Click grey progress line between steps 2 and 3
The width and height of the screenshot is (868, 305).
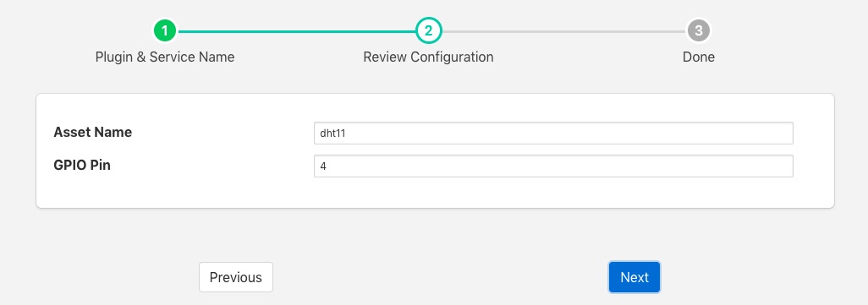563,31
